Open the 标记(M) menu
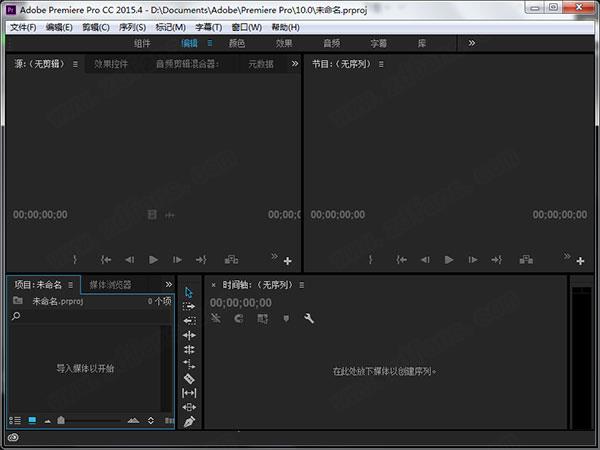This screenshot has height=450, width=600. 170,28
